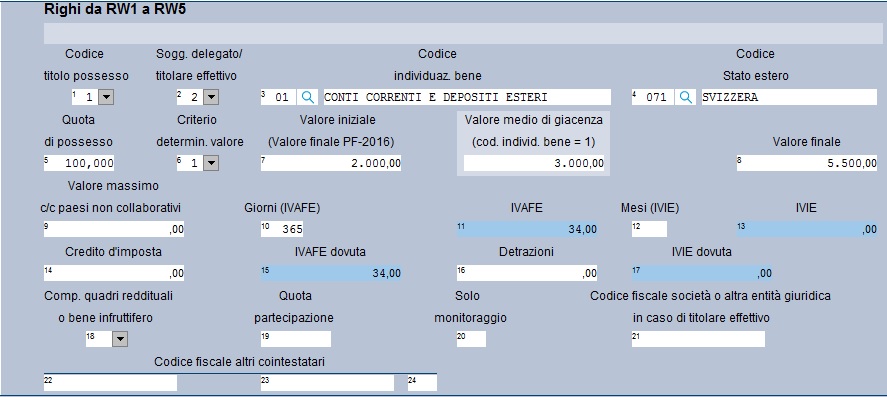This screenshot has height=397, width=887.
Task: Click the Mesi (IVIE) field
Action: [649, 229]
